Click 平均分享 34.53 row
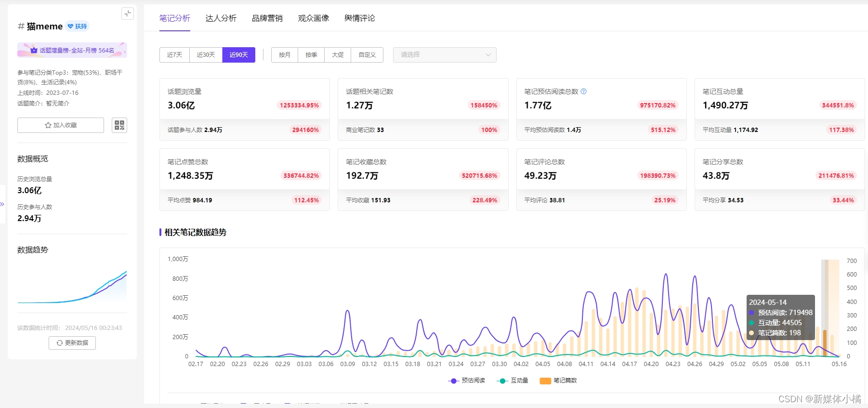868x408 pixels. tap(780, 200)
